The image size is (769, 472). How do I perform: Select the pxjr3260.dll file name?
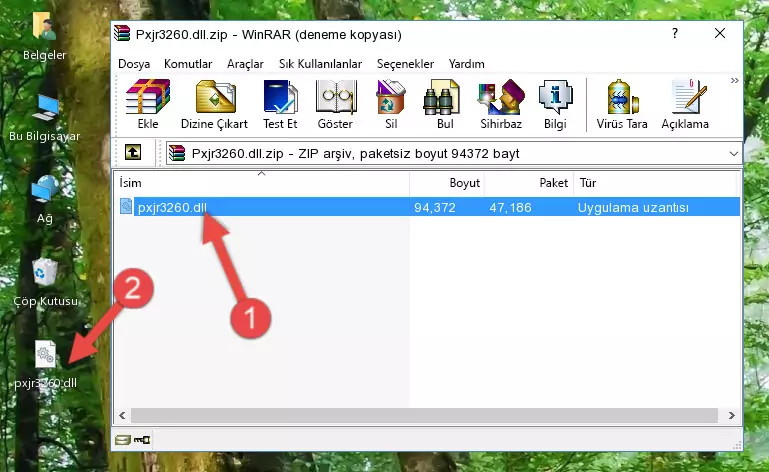pyautogui.click(x=172, y=208)
